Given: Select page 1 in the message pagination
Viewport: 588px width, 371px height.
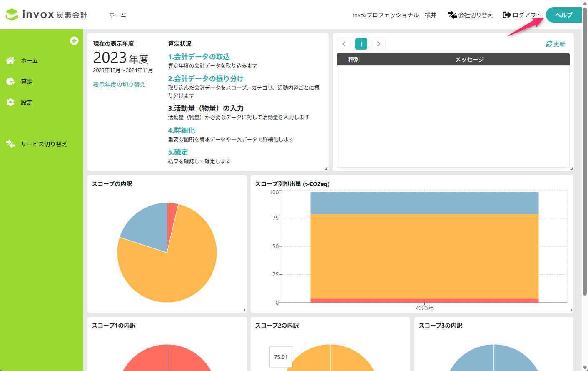Looking at the screenshot, I should click(361, 43).
